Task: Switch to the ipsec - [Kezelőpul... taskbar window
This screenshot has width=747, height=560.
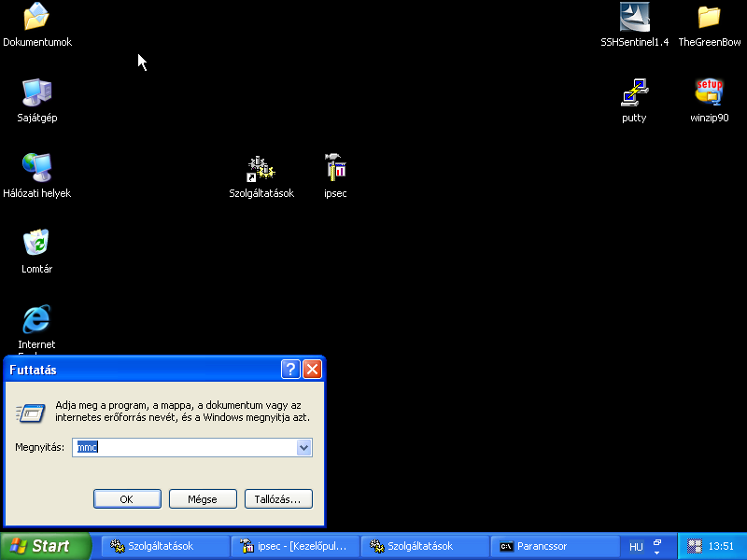Action: tap(295, 546)
